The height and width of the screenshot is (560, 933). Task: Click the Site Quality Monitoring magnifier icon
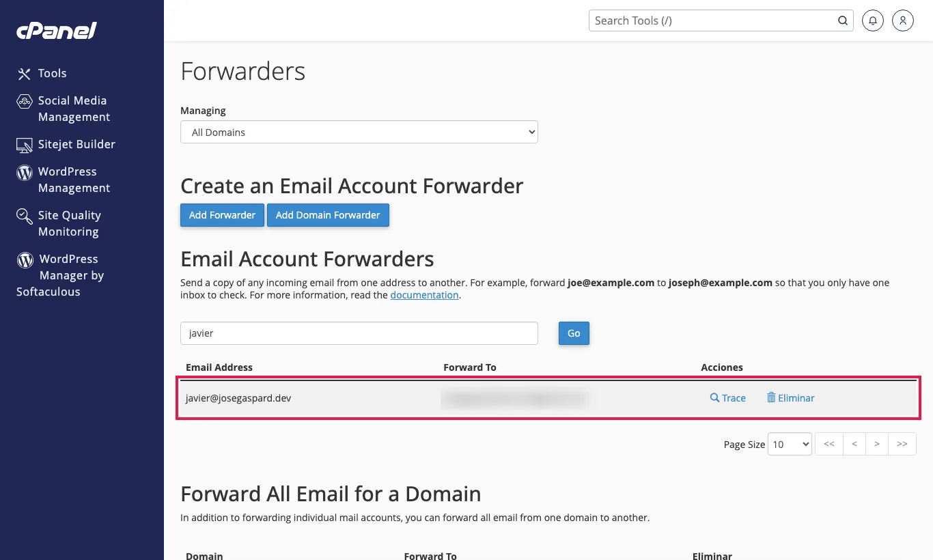click(x=25, y=216)
